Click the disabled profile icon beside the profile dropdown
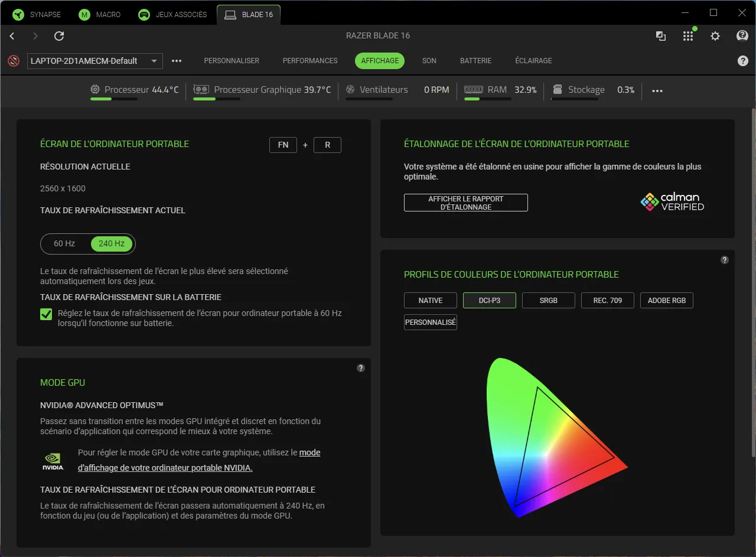 [14, 61]
